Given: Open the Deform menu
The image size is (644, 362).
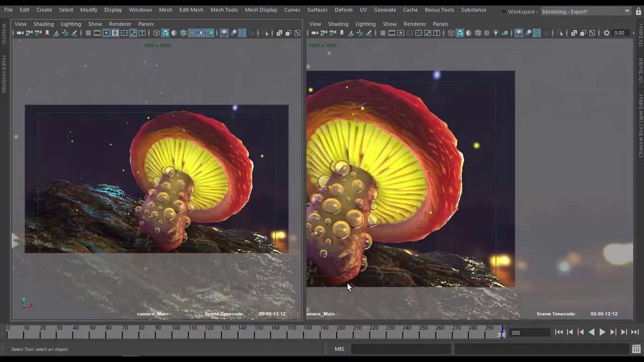Looking at the screenshot, I should [x=344, y=10].
